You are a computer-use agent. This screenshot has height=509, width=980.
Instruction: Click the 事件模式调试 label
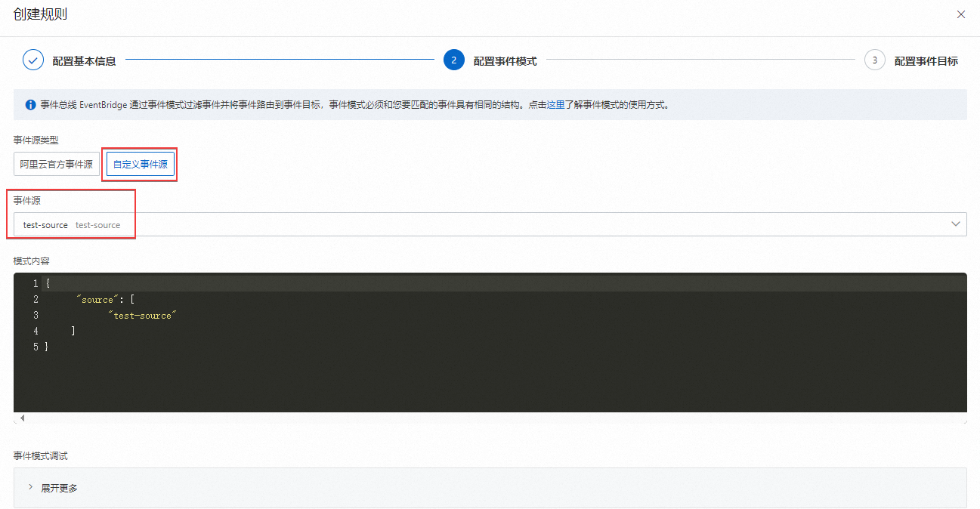[41, 456]
